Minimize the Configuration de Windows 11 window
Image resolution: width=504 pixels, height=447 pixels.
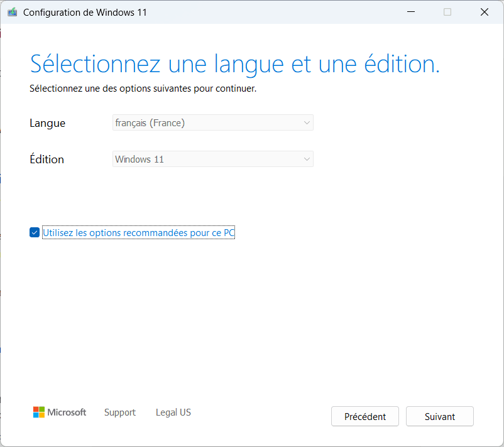[x=411, y=12]
